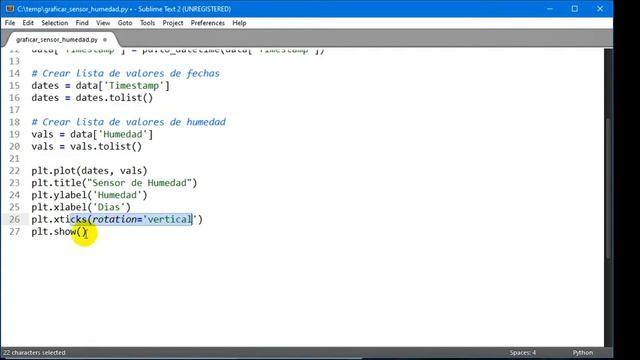This screenshot has height=360, width=640.
Task: Open the Edit menu
Action: [28, 23]
